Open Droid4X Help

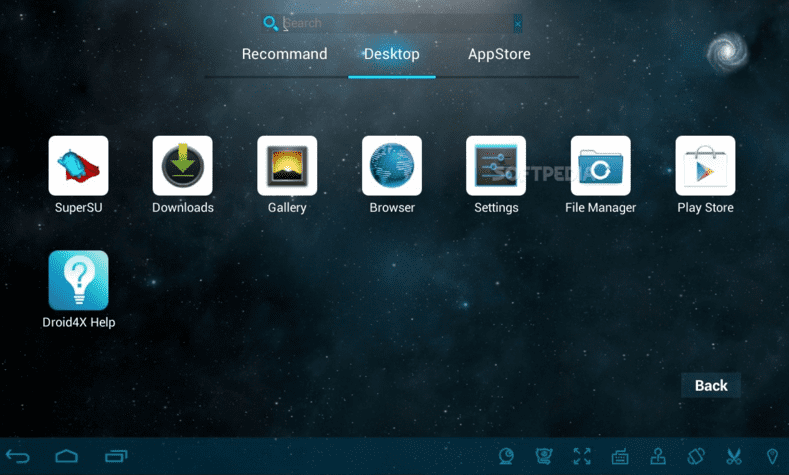(x=78, y=280)
